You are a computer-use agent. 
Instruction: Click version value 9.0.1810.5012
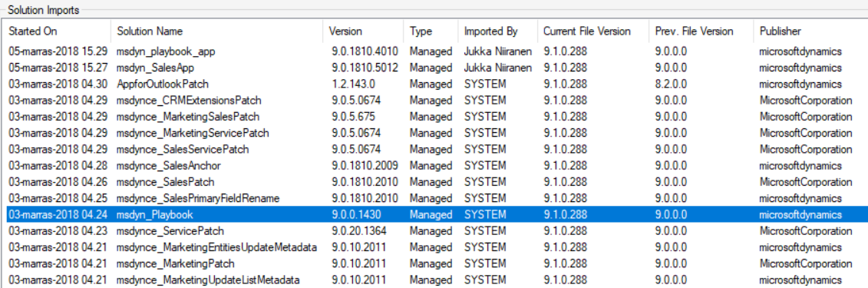pos(365,68)
